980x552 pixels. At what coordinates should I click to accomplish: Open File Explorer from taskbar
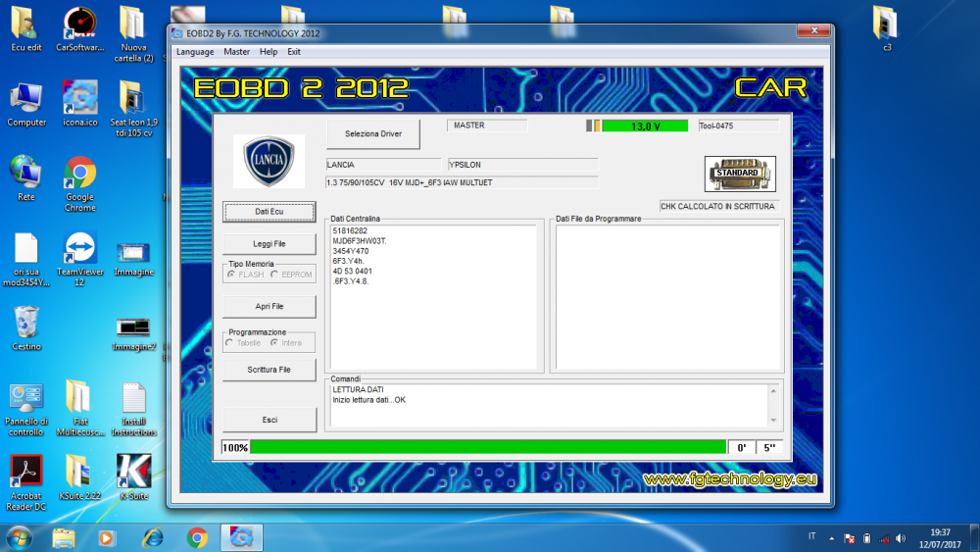(x=63, y=537)
